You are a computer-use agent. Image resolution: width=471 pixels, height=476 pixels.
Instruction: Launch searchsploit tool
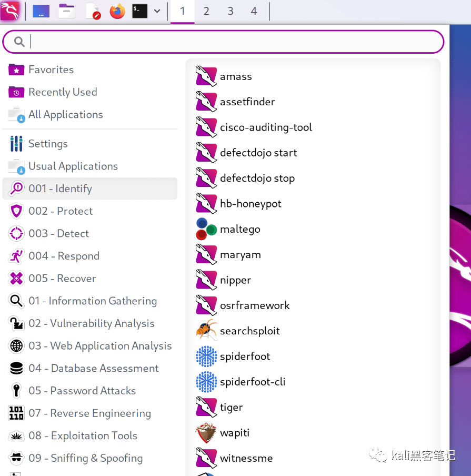click(x=313, y=331)
